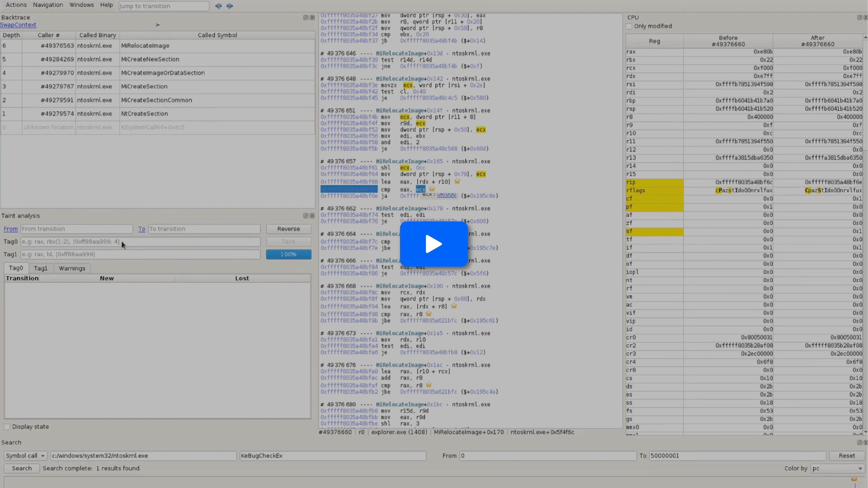Screen dimensions: 868x488
Task: Click the SwapContext link
Action: point(18,25)
